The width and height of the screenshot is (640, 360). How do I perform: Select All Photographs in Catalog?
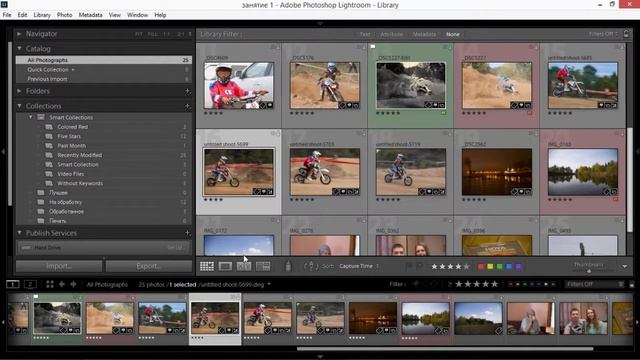[104, 60]
